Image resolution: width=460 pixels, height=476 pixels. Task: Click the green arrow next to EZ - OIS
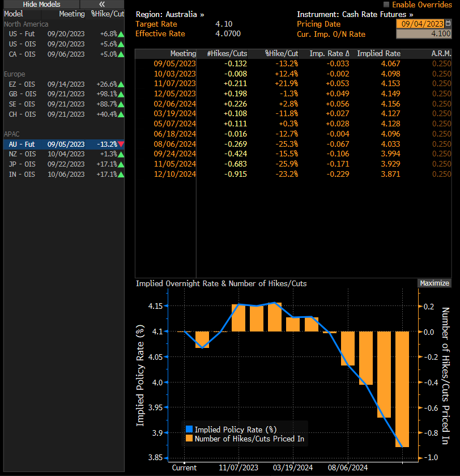[x=121, y=84]
